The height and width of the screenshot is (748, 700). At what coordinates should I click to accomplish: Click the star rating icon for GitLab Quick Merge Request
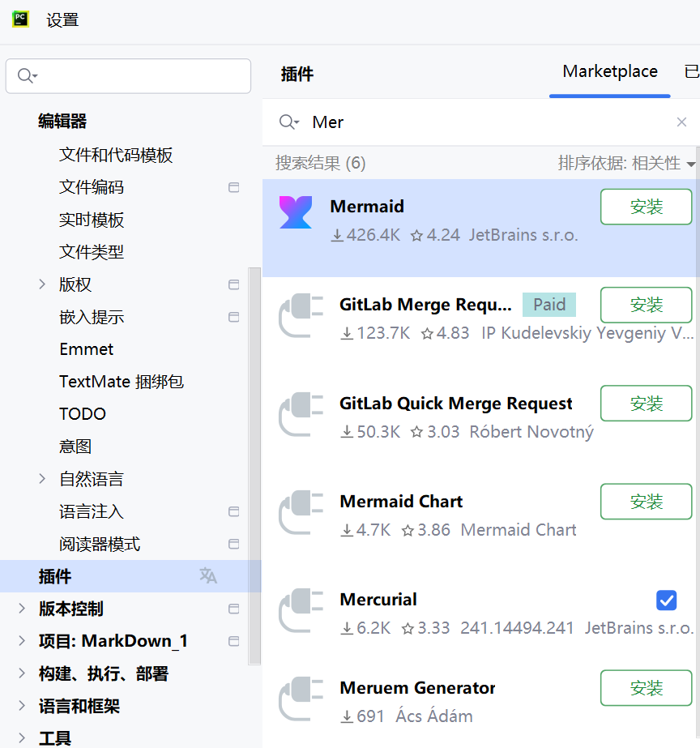pos(416,432)
